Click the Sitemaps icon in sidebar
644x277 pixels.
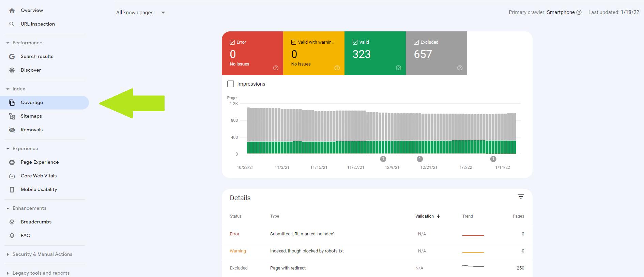[12, 116]
